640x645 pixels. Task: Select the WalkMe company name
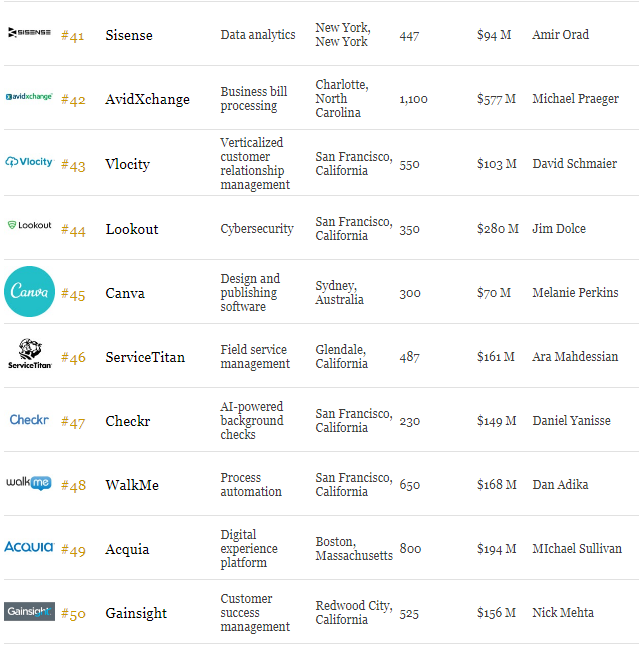tap(132, 485)
